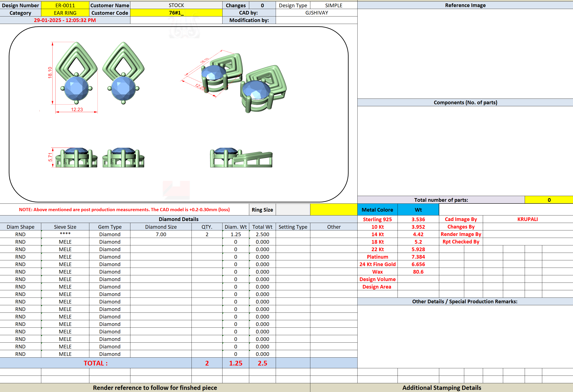This screenshot has height=392, width=573.
Task: Click the red NOTE post production measurements text
Action: (x=124, y=209)
